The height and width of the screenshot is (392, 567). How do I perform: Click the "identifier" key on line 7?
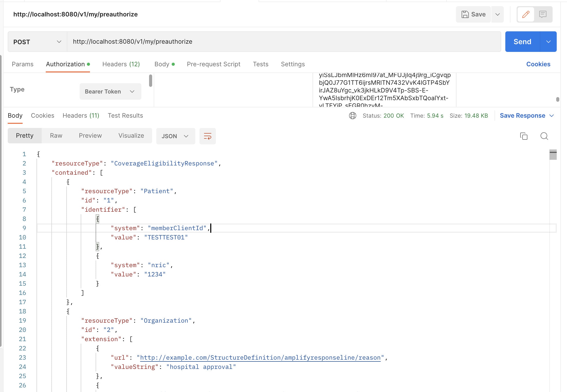(103, 210)
